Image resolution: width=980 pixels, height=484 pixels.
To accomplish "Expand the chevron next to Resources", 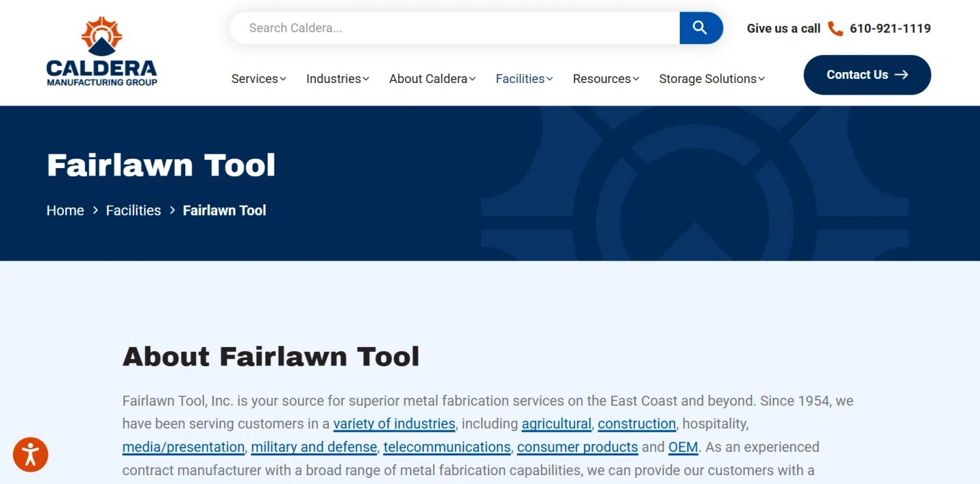I will pyautogui.click(x=636, y=79).
